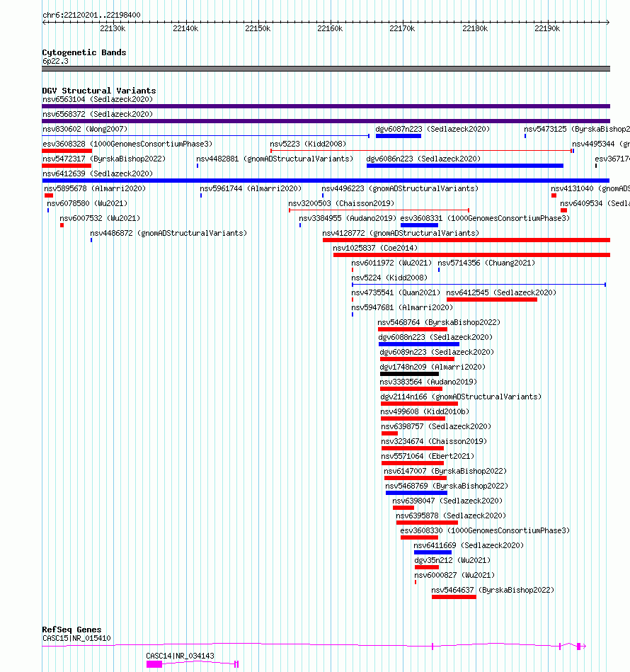
Task: Select nsv1025837 (Coe2014) label
Action: pyautogui.click(x=375, y=248)
